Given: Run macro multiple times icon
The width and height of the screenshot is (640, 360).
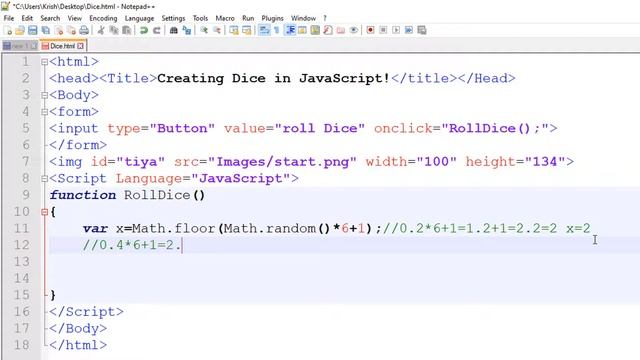Looking at the screenshot, I should [x=409, y=30].
